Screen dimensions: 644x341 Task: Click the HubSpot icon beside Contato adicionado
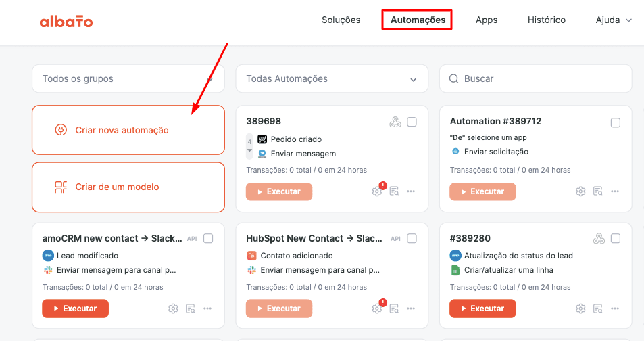252,256
